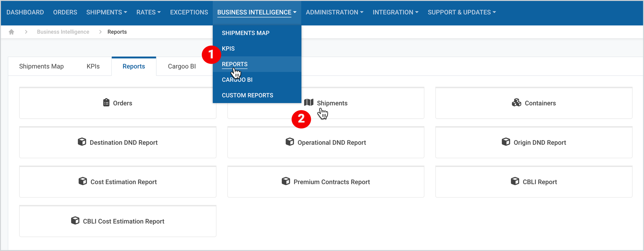Viewport: 644px width, 251px height.
Task: Click the home breadcrumb icon
Action: [x=11, y=32]
